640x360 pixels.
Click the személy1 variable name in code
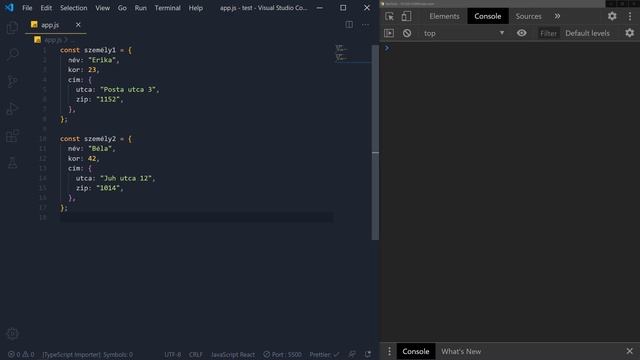100,50
